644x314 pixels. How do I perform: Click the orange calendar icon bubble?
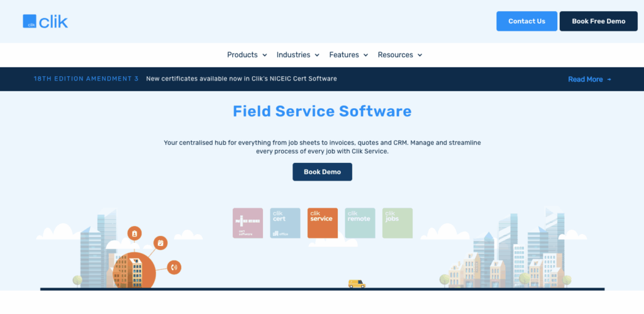[160, 243]
